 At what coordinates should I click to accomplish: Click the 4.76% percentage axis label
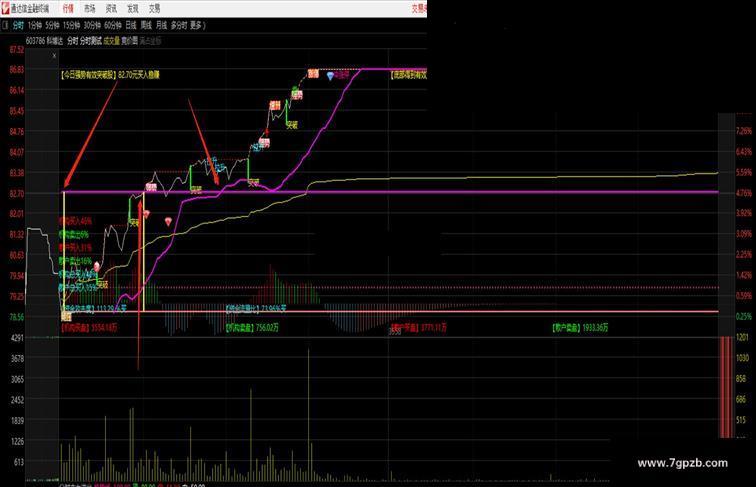(744, 193)
